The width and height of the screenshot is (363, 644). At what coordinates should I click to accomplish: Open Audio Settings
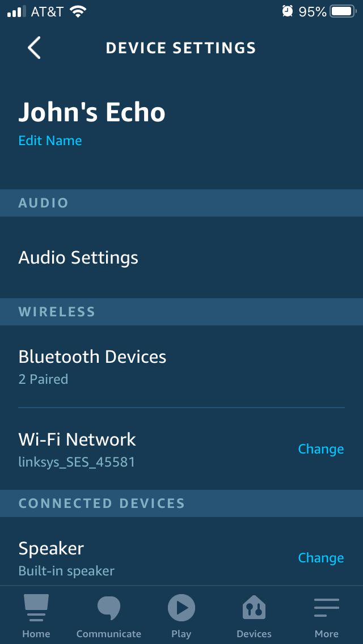(x=79, y=257)
